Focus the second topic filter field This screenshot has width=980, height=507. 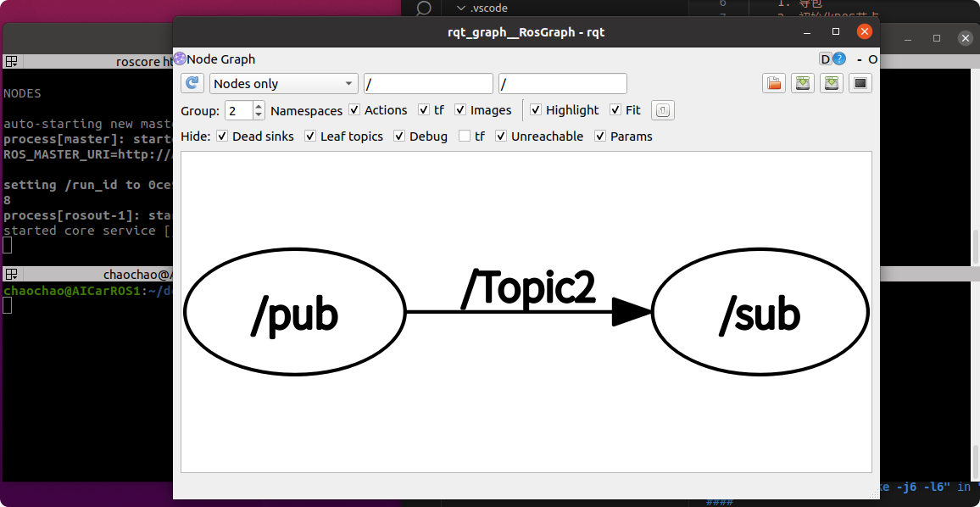563,84
